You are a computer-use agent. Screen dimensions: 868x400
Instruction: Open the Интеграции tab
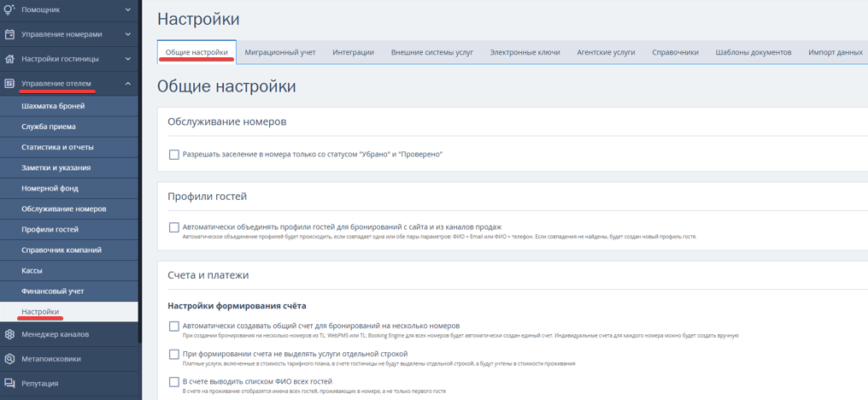[x=353, y=52]
